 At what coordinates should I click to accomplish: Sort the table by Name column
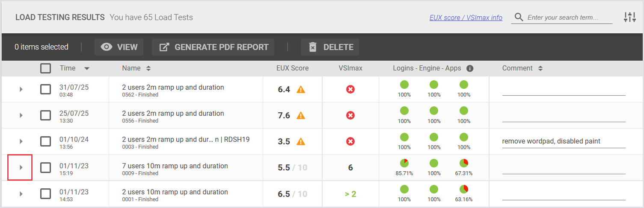coord(148,68)
